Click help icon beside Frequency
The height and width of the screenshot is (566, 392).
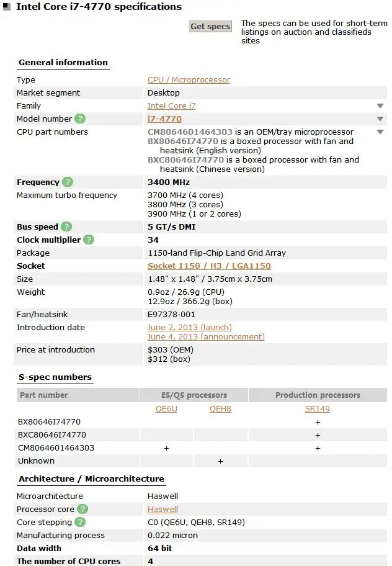(x=68, y=182)
